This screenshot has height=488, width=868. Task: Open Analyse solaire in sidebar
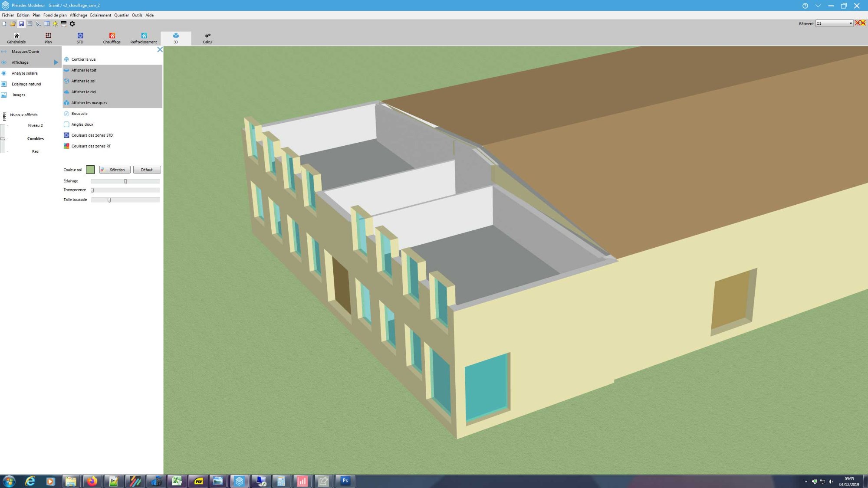click(x=25, y=73)
